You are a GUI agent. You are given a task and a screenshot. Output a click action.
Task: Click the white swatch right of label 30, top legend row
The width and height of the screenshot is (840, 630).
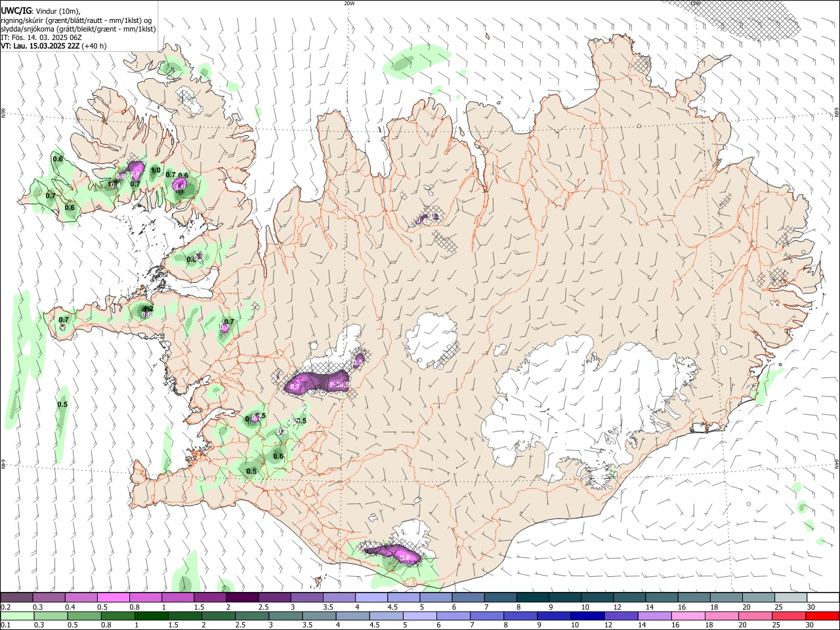tap(824, 598)
